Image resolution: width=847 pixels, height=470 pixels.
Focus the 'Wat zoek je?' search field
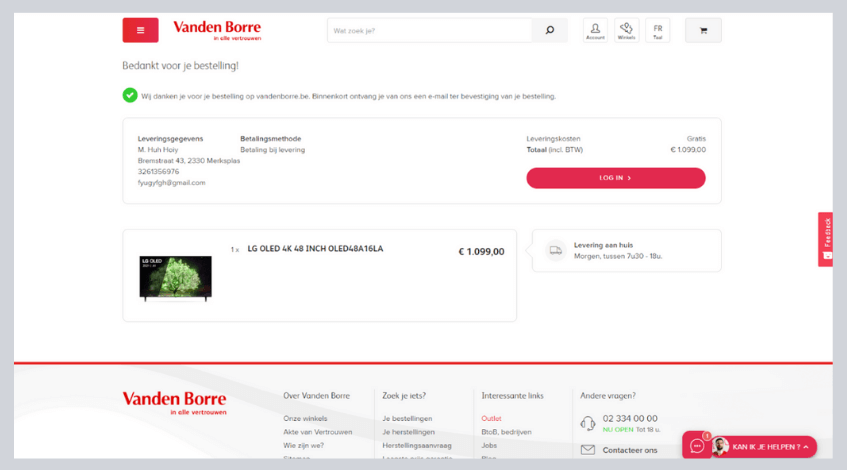click(430, 31)
